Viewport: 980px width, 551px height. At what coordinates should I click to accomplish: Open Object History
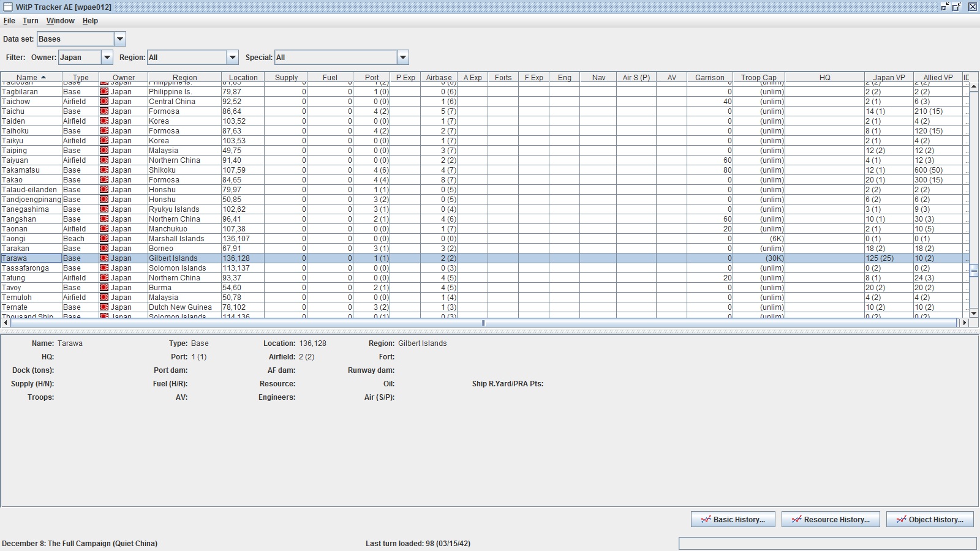tap(930, 519)
